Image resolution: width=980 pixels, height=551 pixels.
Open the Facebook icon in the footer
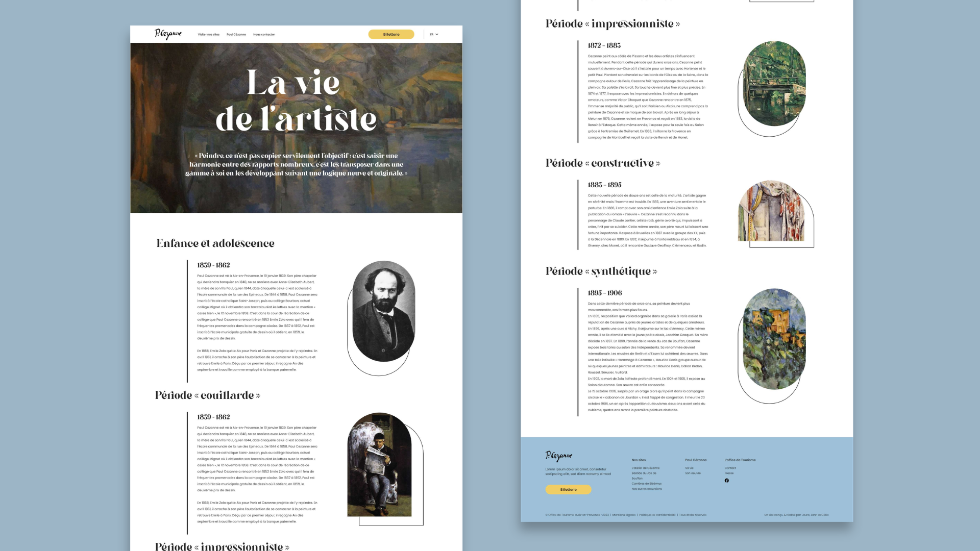[x=727, y=481]
